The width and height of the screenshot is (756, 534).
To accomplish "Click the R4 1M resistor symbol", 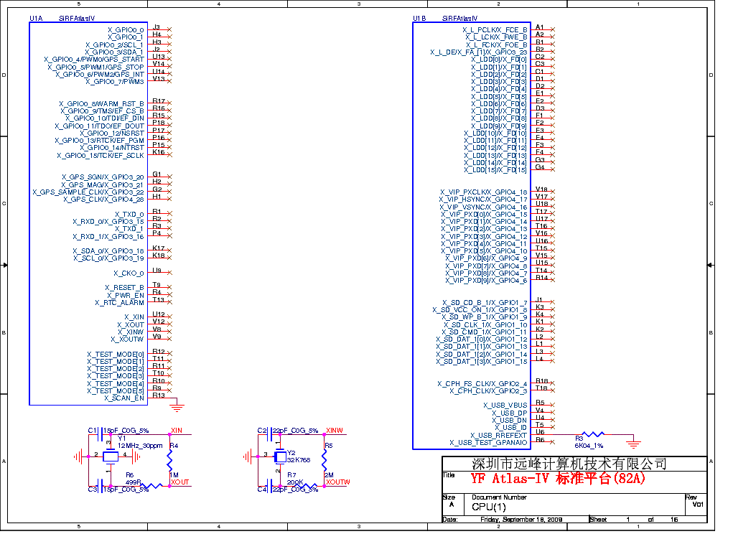I will (169, 460).
